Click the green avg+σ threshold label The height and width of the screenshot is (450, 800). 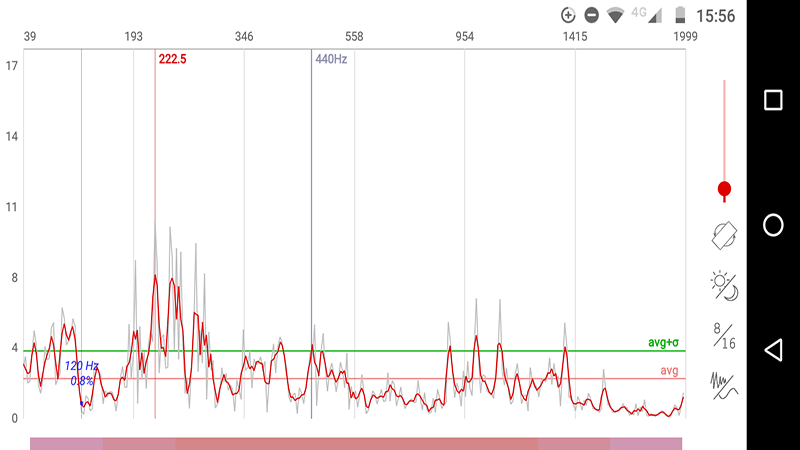click(x=663, y=343)
